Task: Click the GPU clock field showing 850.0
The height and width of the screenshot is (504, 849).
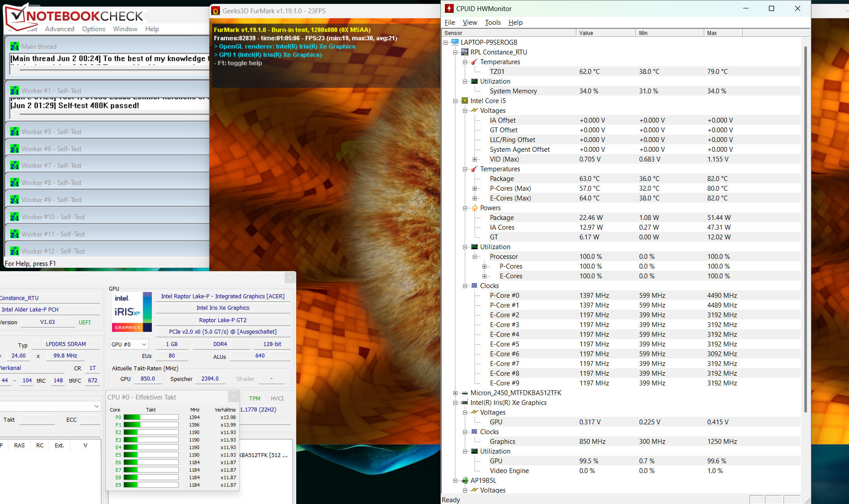Action: click(x=148, y=379)
